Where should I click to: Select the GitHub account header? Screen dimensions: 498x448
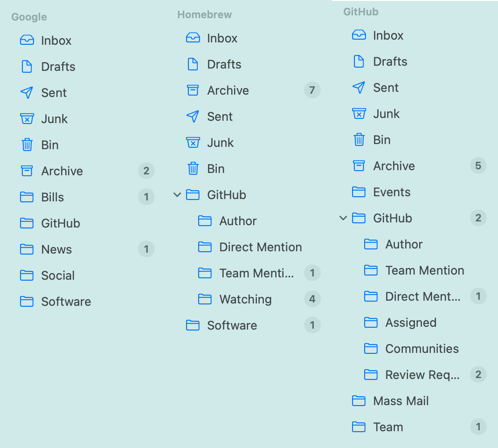click(x=361, y=12)
